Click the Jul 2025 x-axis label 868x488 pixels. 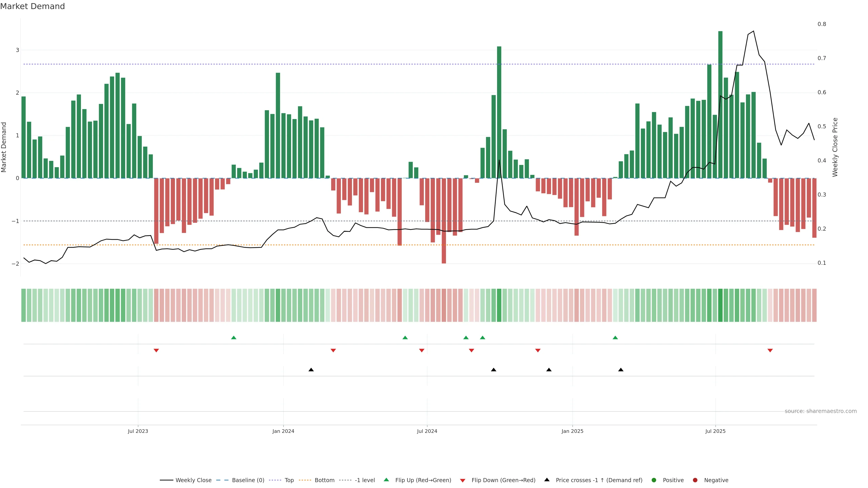click(x=715, y=431)
